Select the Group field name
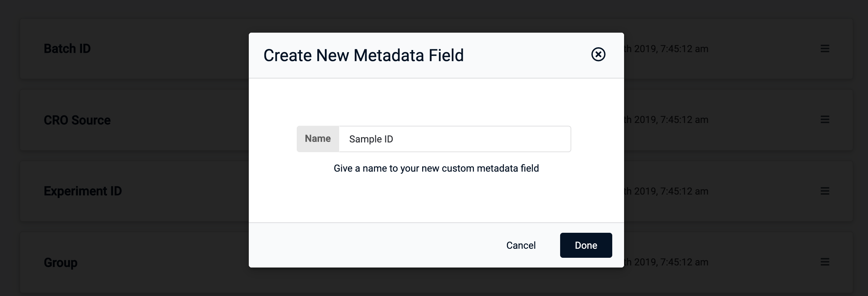 tap(60, 263)
